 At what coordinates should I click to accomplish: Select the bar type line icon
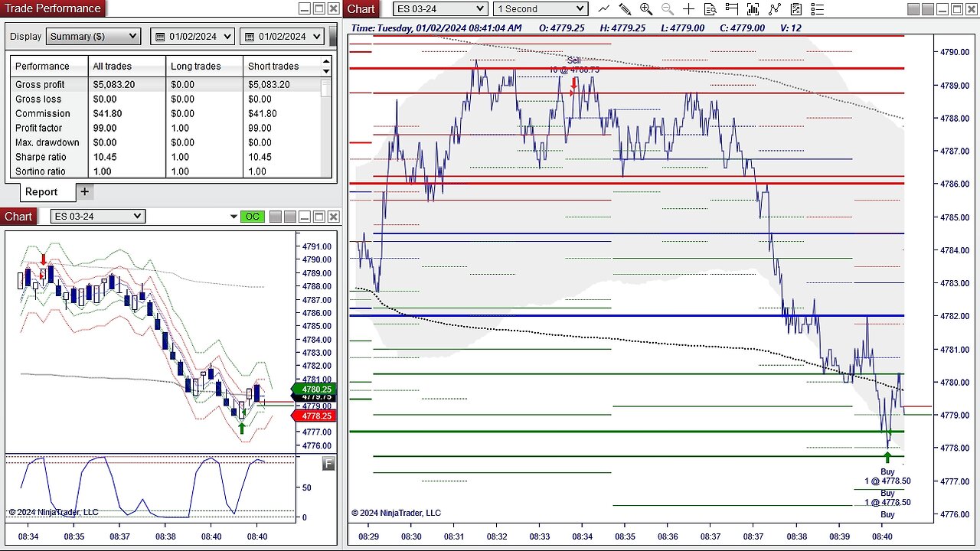point(603,9)
